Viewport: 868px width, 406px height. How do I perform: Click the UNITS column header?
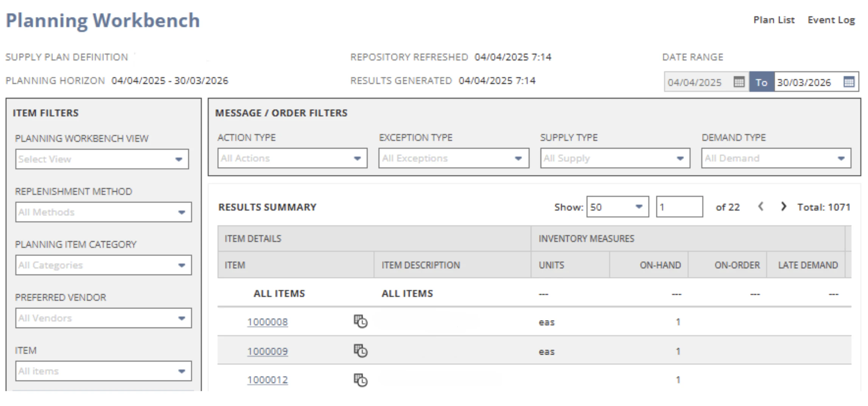(570, 265)
